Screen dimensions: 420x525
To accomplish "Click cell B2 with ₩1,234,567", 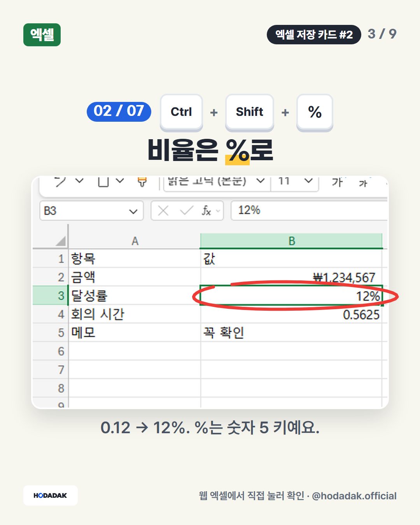I will [291, 277].
